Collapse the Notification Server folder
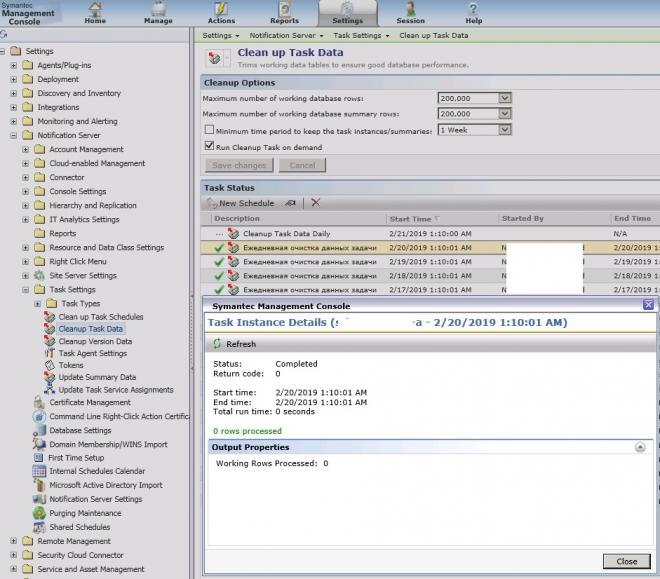The height and width of the screenshot is (579, 660). tap(13, 135)
